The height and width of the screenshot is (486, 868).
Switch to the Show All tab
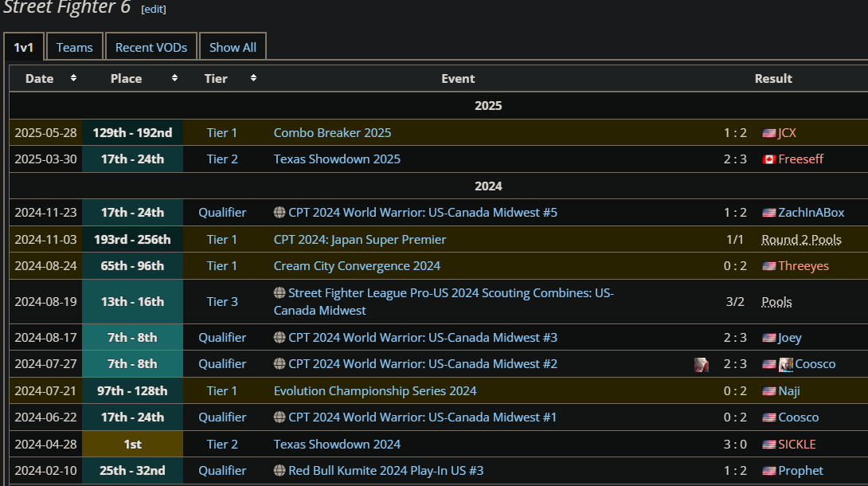coord(233,48)
